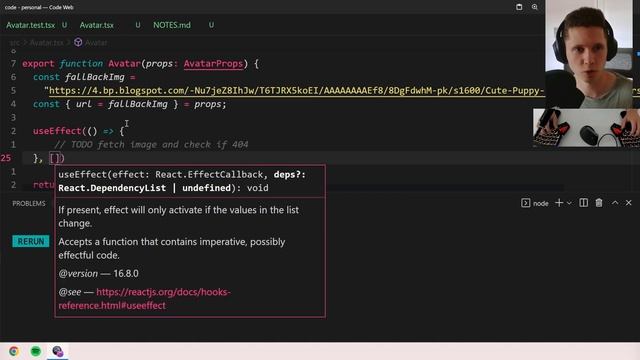Image resolution: width=640 pixels, height=360 pixels.
Task: Click the @version 16.8.0 text in tooltip
Action: (98, 273)
